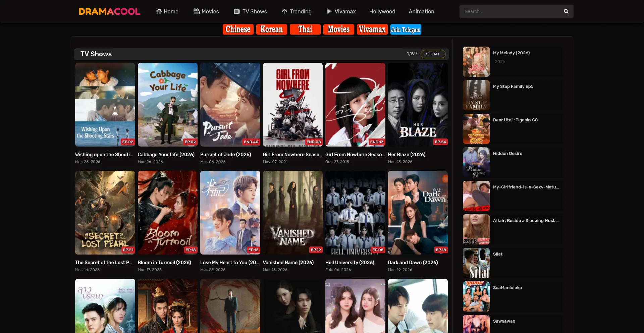Viewport: 644px width, 333px height.
Task: Open the Her Blaze poster
Action: coord(418,105)
